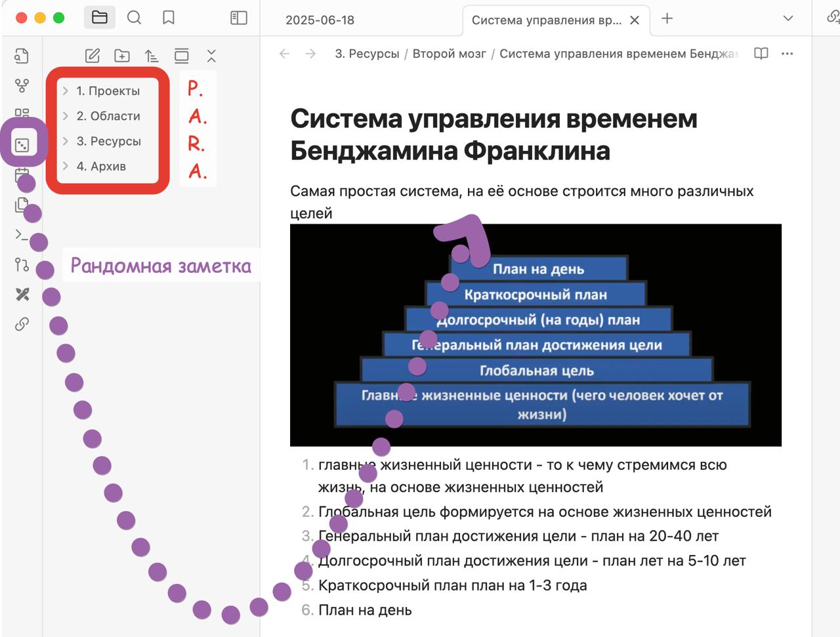The height and width of the screenshot is (637, 840).
Task: Change the file sort order
Action: (152, 56)
